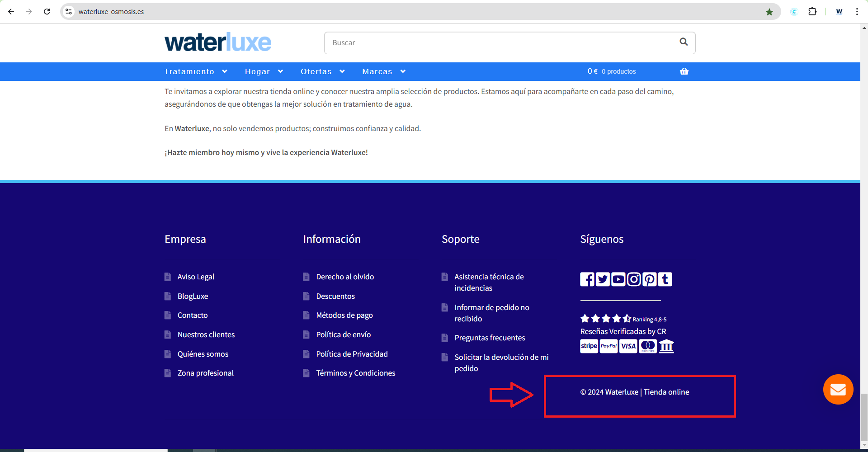Open the Twitter social icon
The height and width of the screenshot is (452, 868).
pos(603,279)
